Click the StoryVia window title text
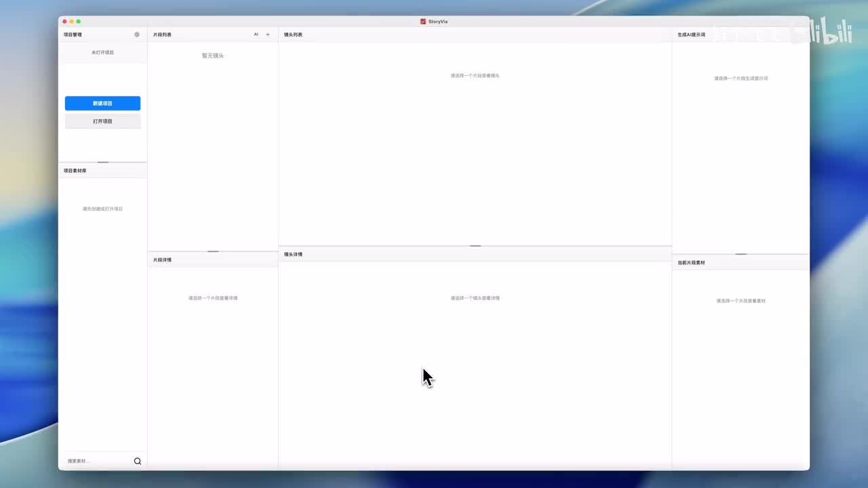Viewport: 868px width, 488px height. [438, 22]
